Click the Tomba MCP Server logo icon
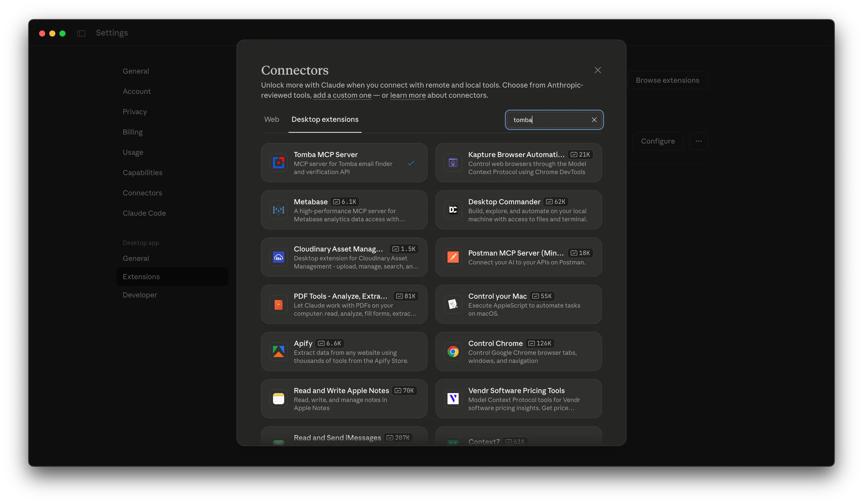863x504 pixels. pos(278,163)
